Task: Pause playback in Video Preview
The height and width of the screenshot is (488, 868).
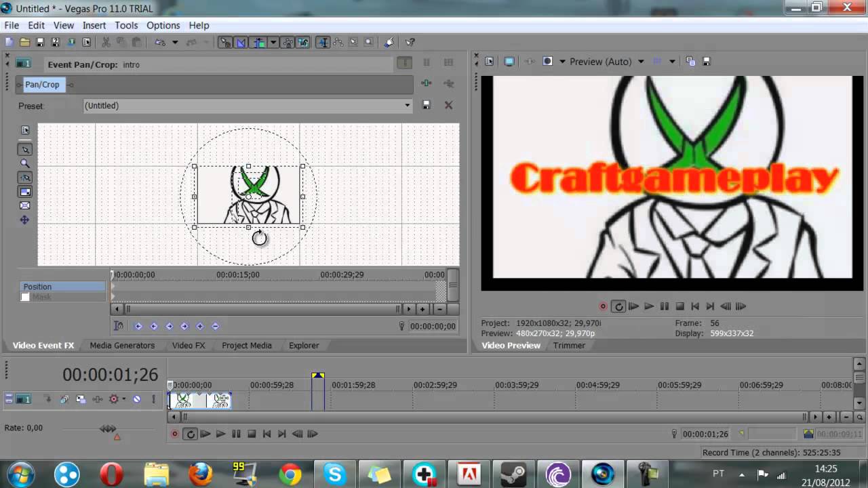Action: click(665, 306)
